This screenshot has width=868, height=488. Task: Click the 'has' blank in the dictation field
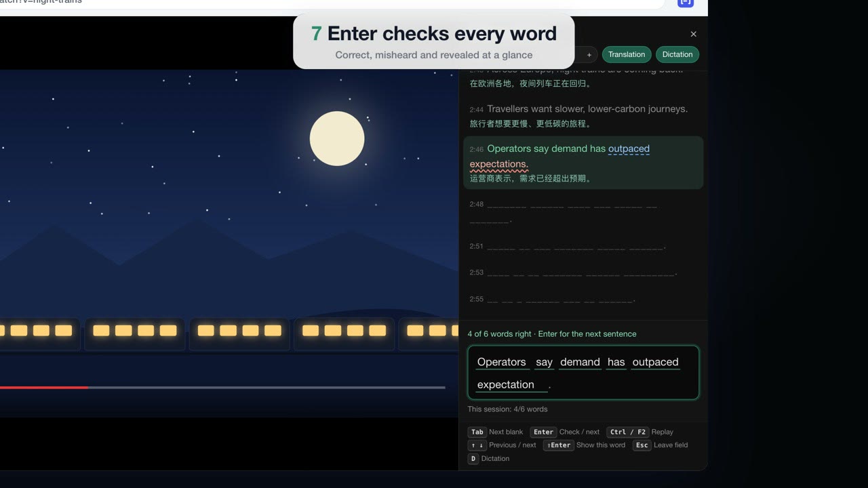pyautogui.click(x=616, y=362)
